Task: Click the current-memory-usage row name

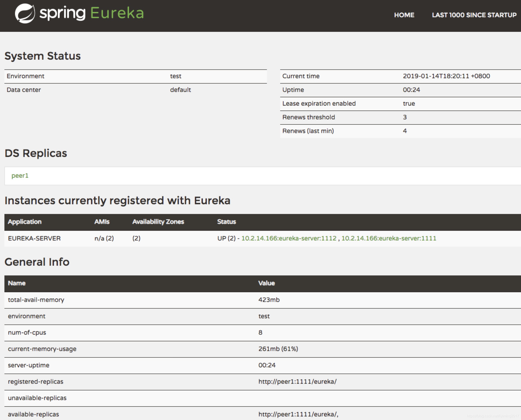Action: tap(42, 349)
